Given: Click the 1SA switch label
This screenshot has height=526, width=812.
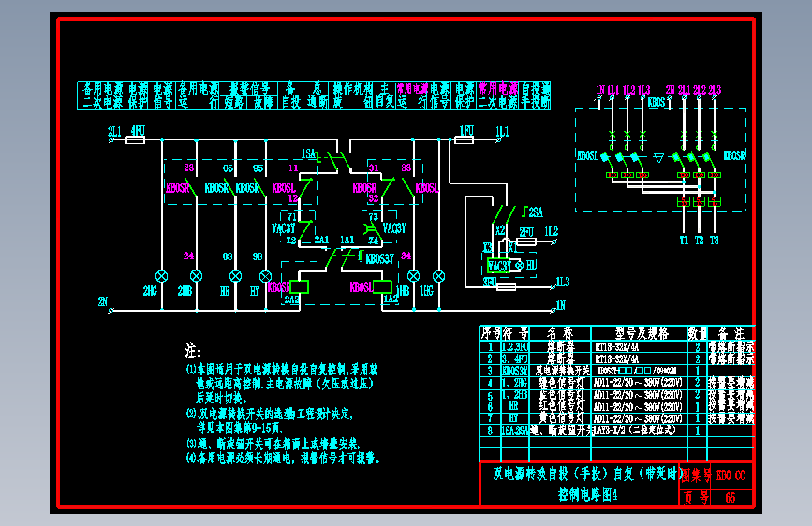Looking at the screenshot, I should (x=308, y=153).
